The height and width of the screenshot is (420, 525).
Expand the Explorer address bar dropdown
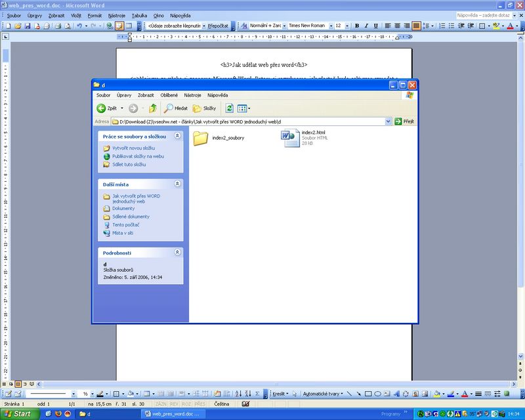coord(388,121)
